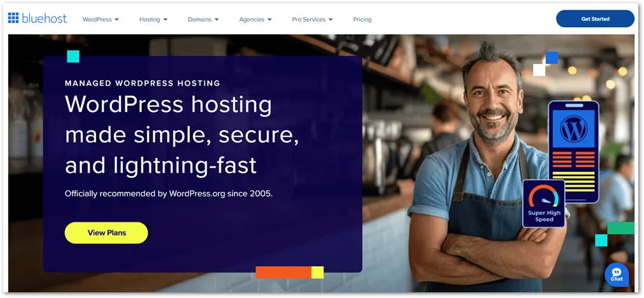Click the Bluehost logo
The image size is (644, 298).
[x=38, y=18]
